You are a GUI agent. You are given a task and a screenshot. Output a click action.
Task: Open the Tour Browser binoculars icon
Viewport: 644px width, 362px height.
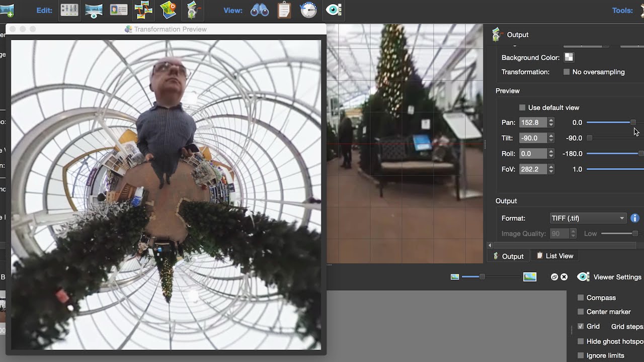[x=260, y=10]
